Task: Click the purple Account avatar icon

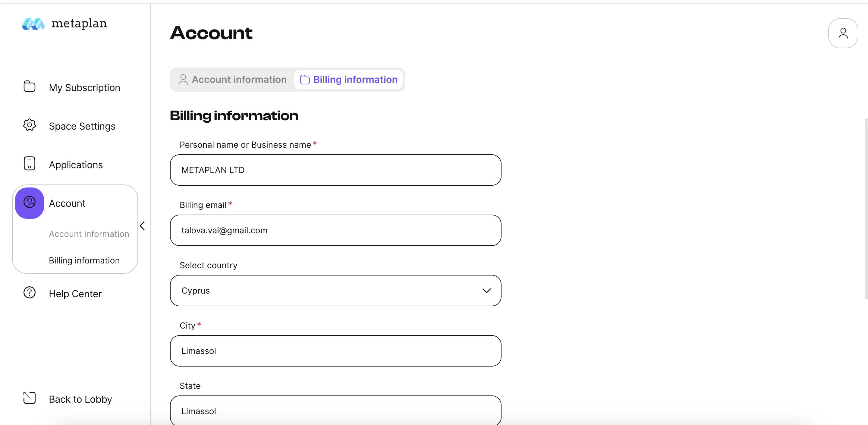Action: 29,203
